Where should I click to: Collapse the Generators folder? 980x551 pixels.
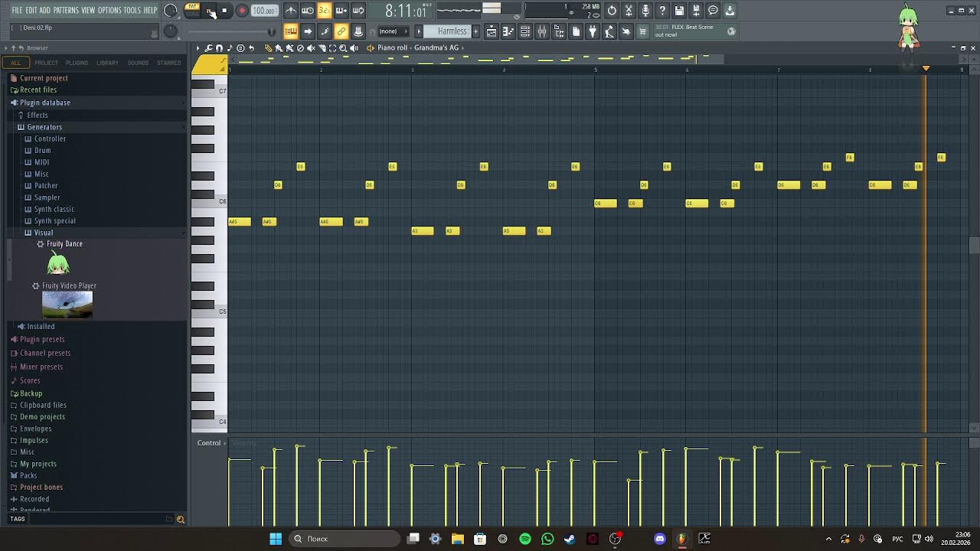[x=44, y=127]
